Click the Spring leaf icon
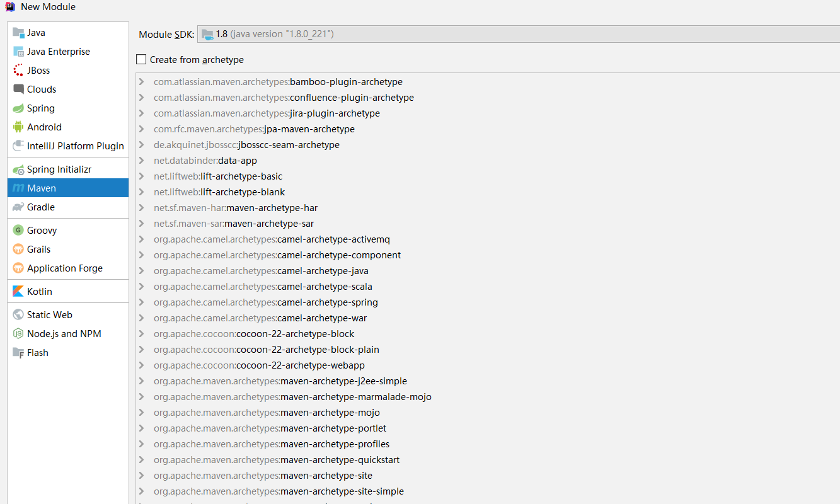The image size is (840, 504). [18, 108]
